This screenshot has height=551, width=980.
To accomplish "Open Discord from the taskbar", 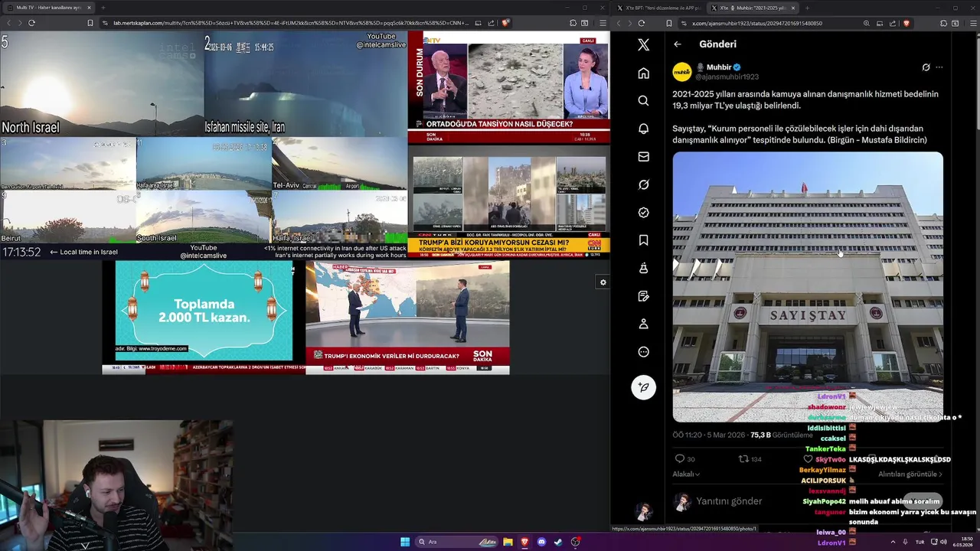I will tap(541, 542).
